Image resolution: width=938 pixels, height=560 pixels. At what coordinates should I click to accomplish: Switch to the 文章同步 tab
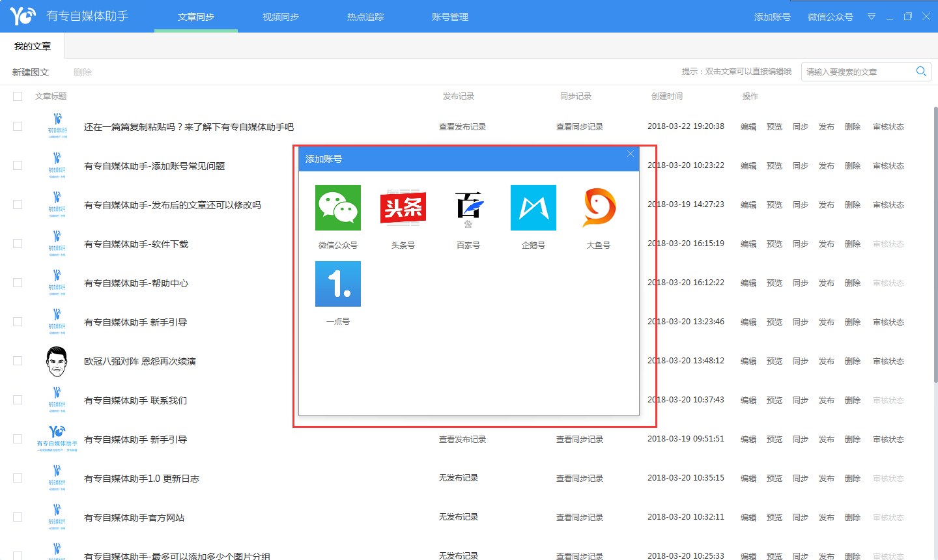click(196, 17)
